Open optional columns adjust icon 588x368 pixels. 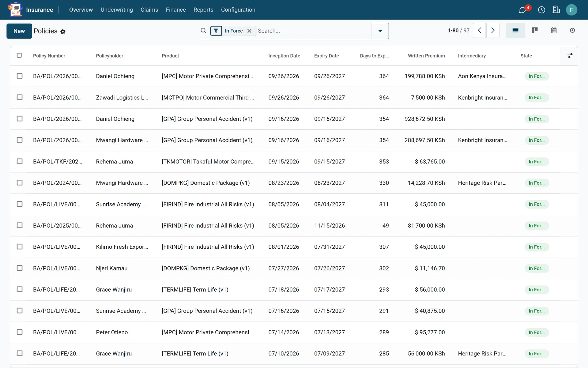pyautogui.click(x=570, y=56)
